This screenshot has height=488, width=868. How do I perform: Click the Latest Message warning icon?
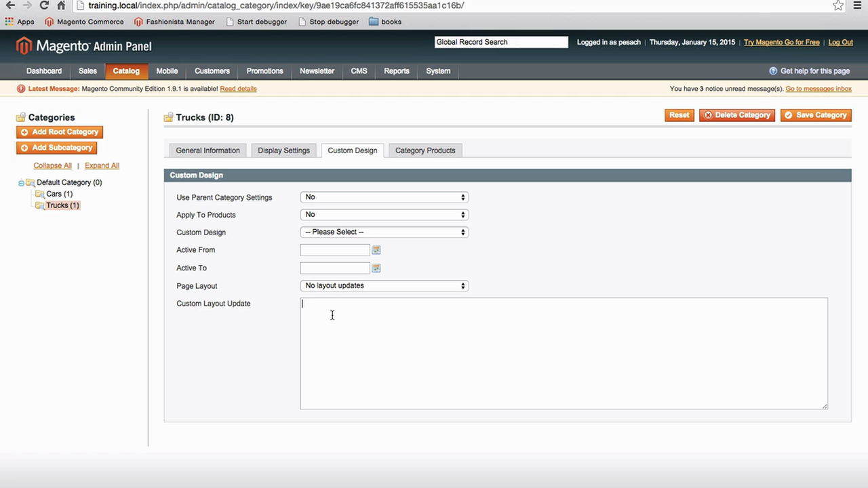pos(20,88)
